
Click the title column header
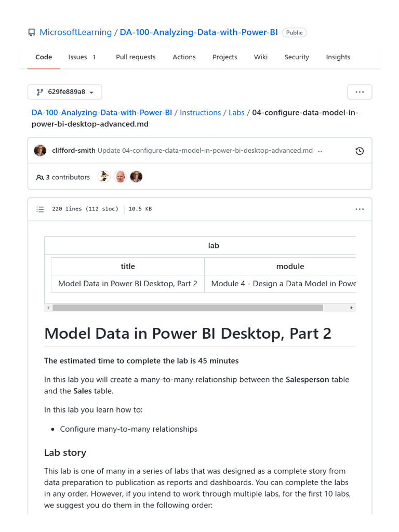click(x=128, y=267)
